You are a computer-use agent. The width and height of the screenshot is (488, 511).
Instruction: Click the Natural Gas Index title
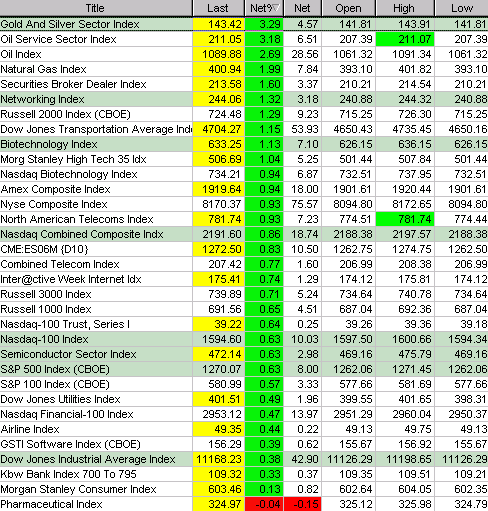[43, 69]
